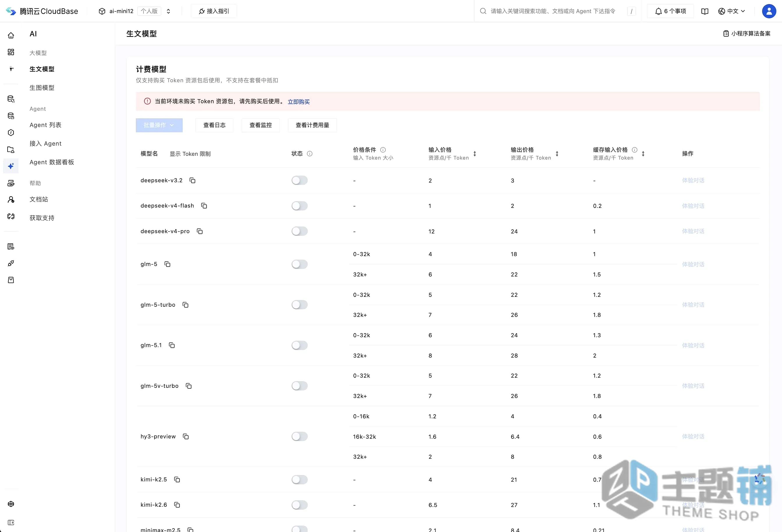782x532 pixels.
Task: Select the AI sparkle sidebar icon
Action: [11, 166]
